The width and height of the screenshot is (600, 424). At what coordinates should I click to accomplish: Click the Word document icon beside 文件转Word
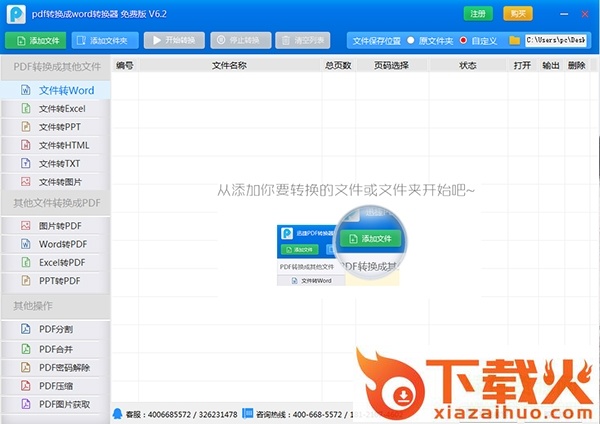pos(26,90)
